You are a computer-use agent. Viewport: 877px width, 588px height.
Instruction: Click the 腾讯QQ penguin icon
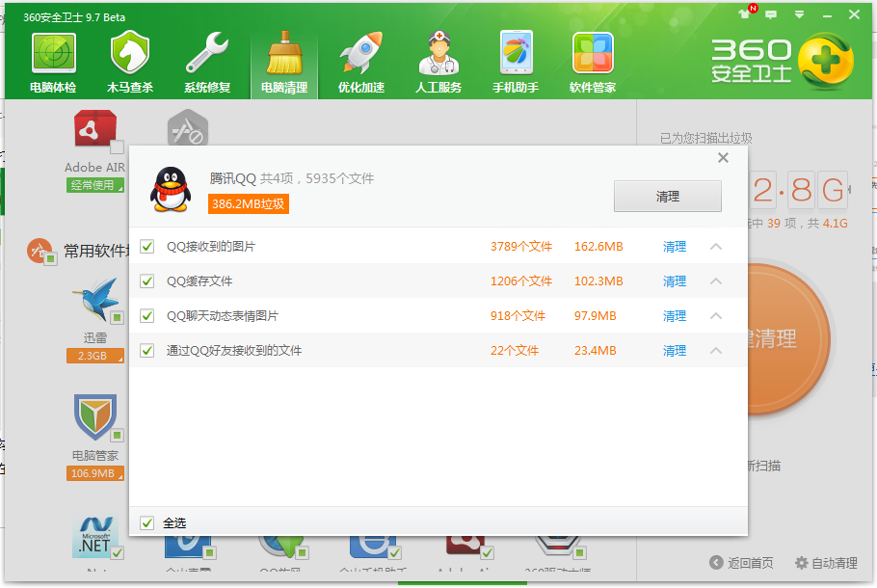[x=171, y=190]
